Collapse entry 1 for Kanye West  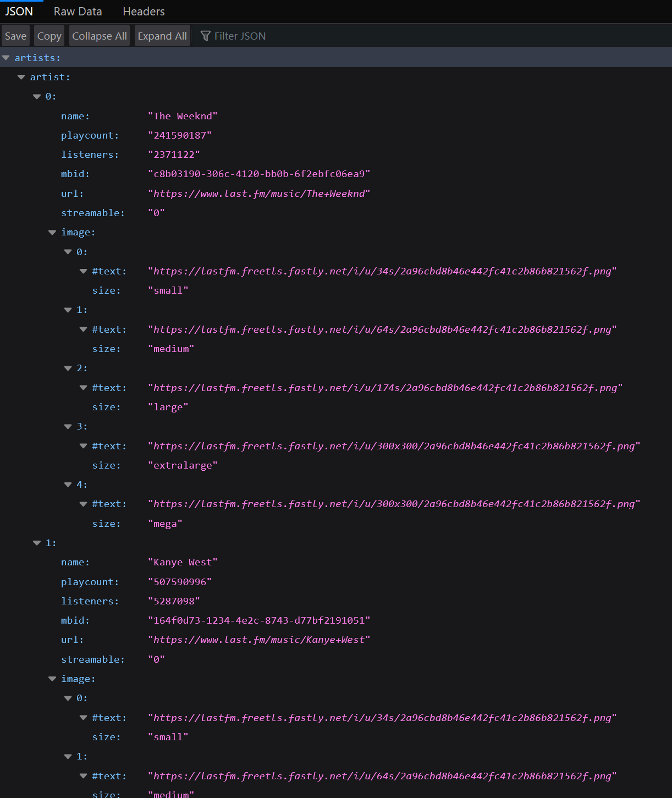36,542
